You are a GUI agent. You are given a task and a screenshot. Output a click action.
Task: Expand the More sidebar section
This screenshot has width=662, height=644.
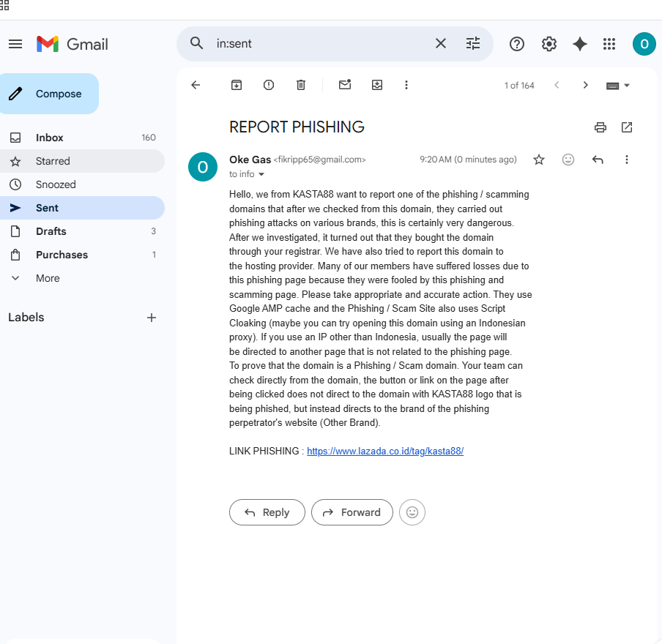point(82,278)
